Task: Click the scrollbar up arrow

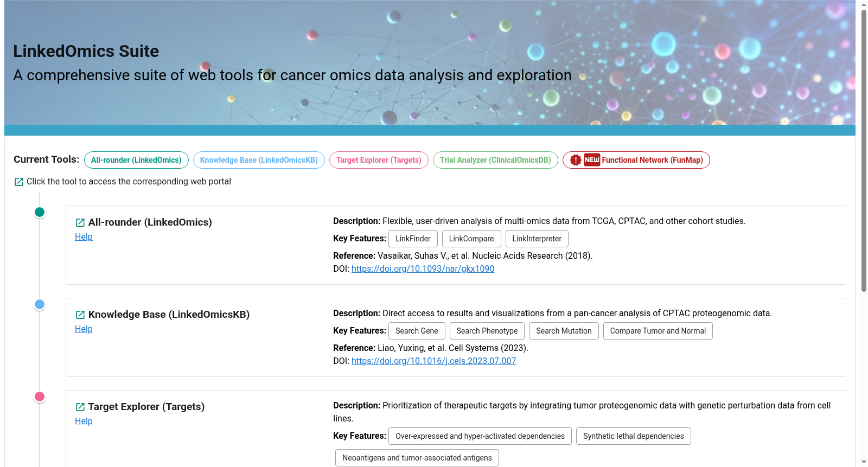Action: coord(864,4)
